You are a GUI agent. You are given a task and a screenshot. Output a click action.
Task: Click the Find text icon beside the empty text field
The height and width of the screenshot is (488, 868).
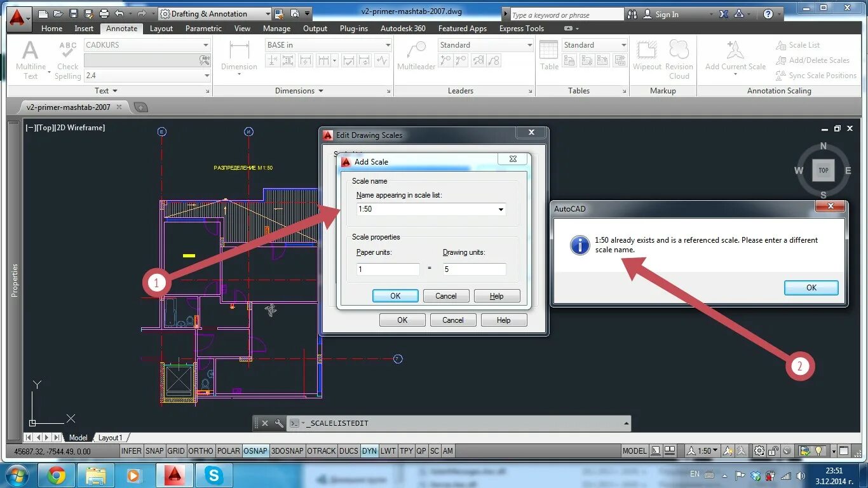click(x=205, y=60)
